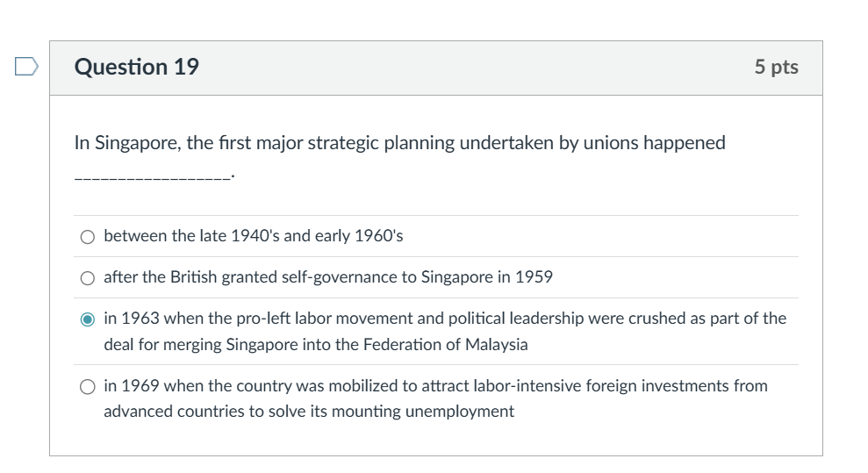Image resolution: width=868 pixels, height=473 pixels.
Task: Click answer text "between the late 1940's and early 1960's"
Action: click(253, 236)
